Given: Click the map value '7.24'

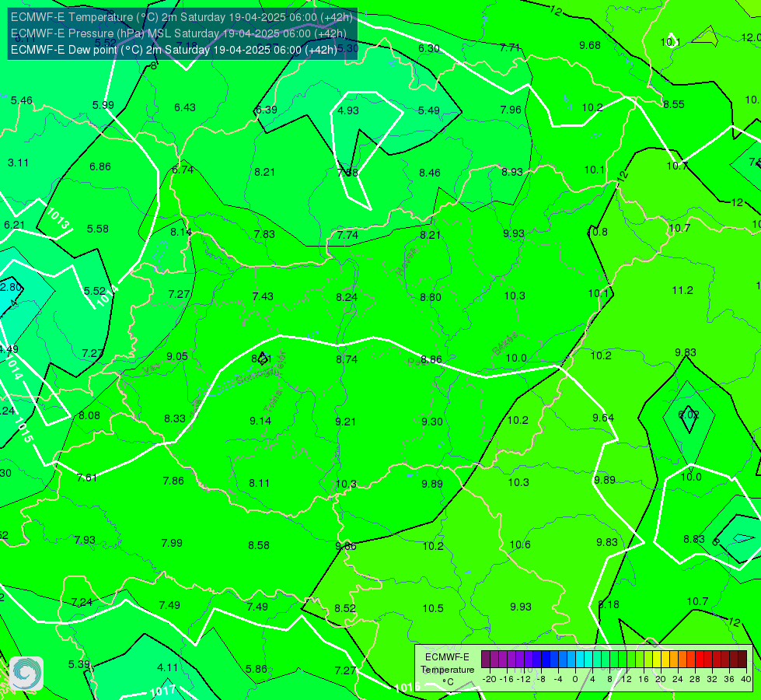Looking at the screenshot, I should point(82,602).
